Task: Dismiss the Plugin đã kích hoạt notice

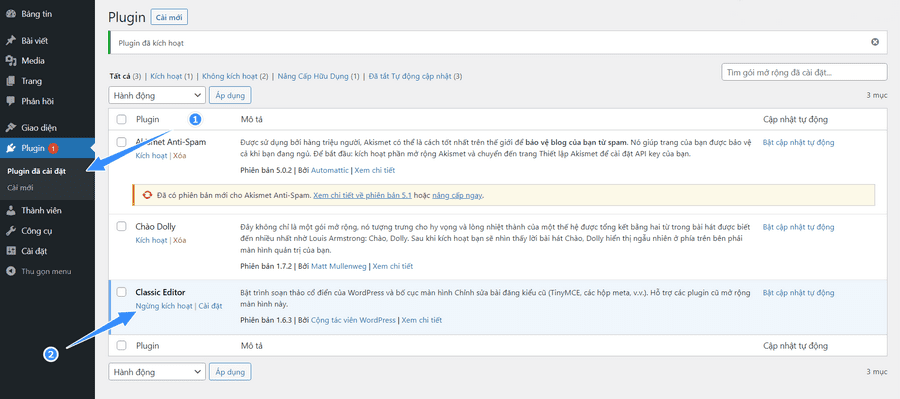Action: coord(875,42)
